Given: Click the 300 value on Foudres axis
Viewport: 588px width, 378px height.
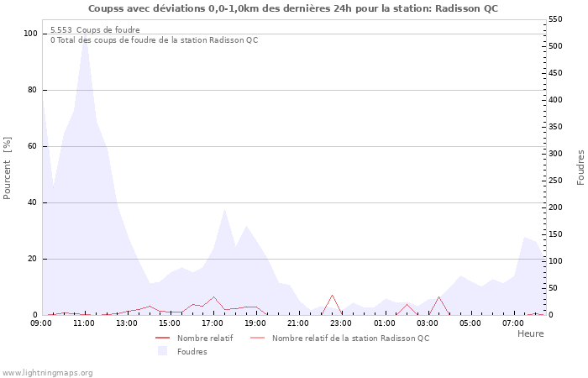Looking at the screenshot, I should 555,154.
